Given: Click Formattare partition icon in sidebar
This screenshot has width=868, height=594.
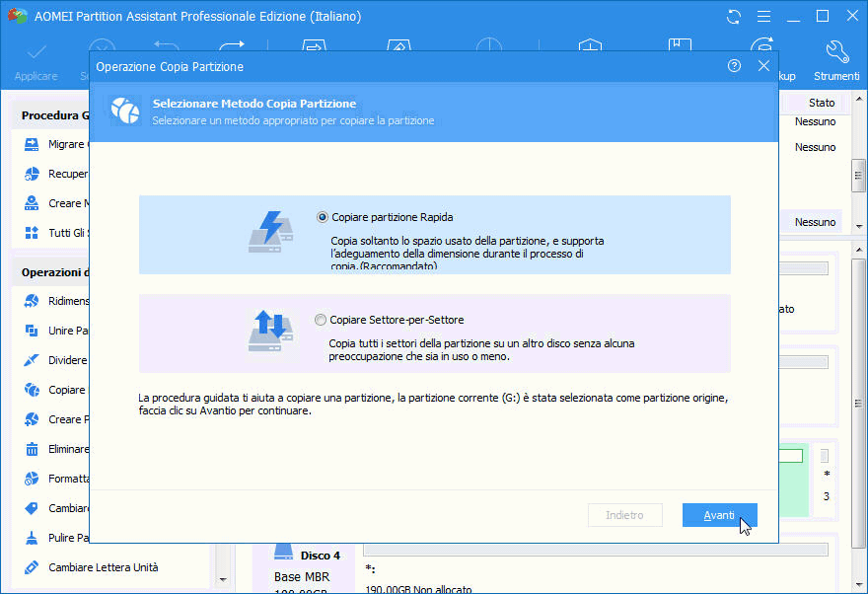Looking at the screenshot, I should click(32, 479).
